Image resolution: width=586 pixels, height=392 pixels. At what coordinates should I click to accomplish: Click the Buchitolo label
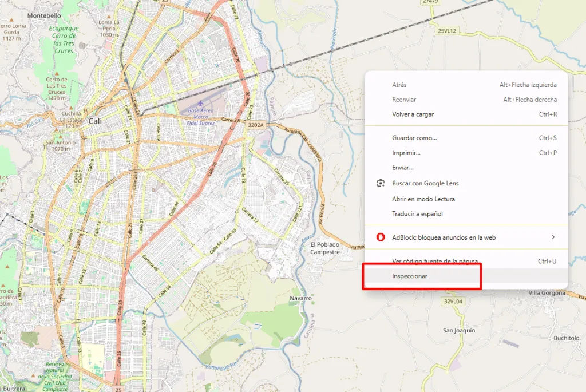(x=567, y=338)
